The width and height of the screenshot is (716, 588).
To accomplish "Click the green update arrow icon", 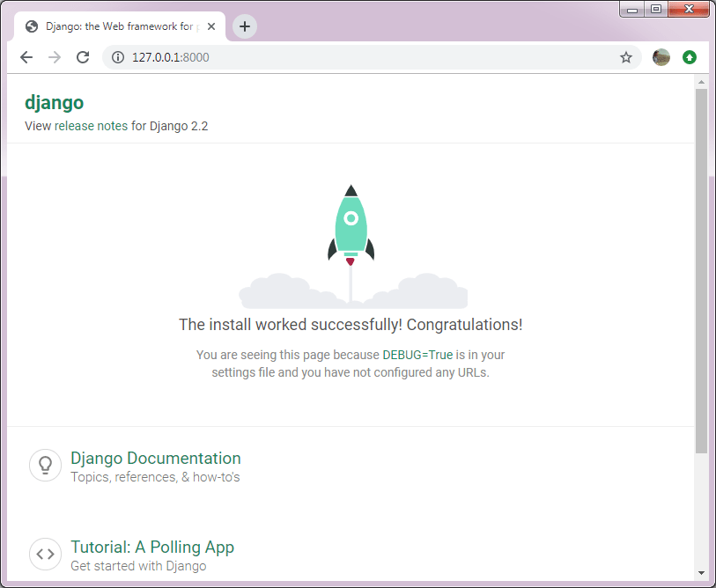I will (x=689, y=57).
